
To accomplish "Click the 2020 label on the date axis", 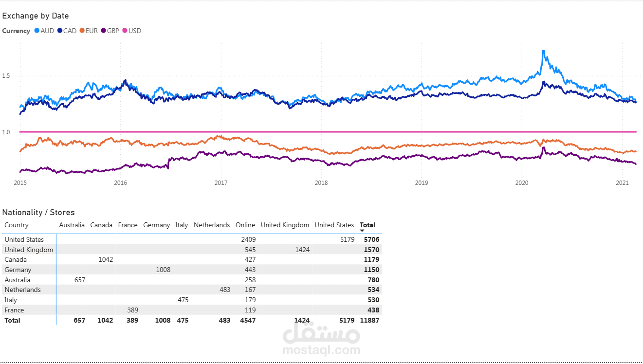I will (522, 183).
